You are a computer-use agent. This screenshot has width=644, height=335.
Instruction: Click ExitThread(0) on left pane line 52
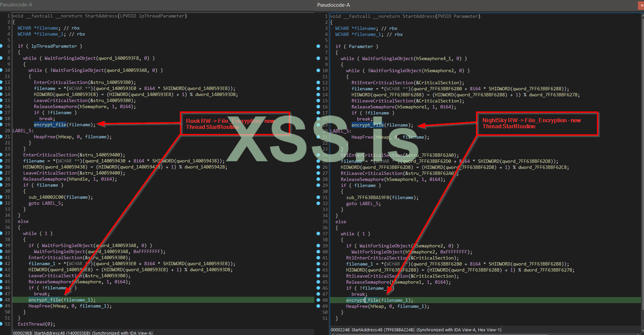(x=36, y=324)
